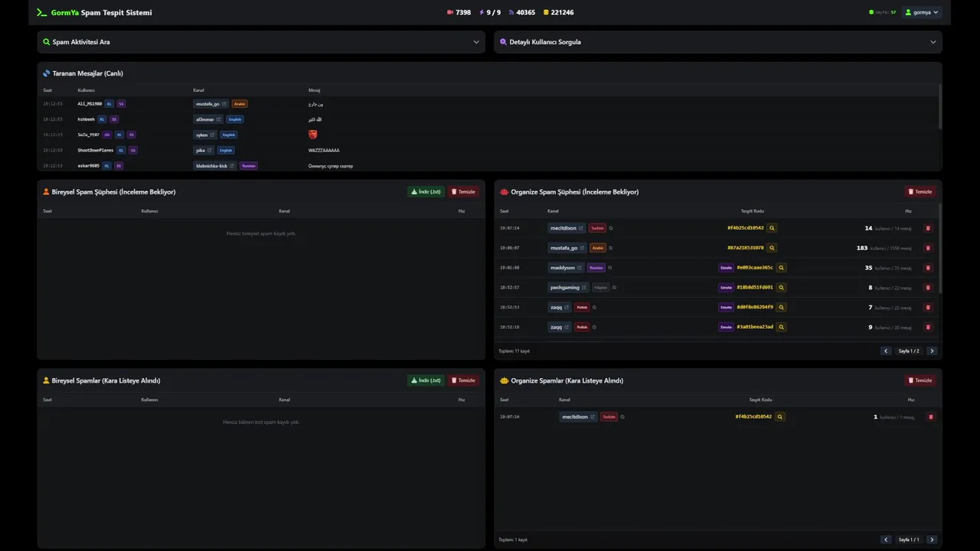Screen dimensions: 980x551
Task: Clear the Organize Spam Şüphesi list
Action: (920, 192)
